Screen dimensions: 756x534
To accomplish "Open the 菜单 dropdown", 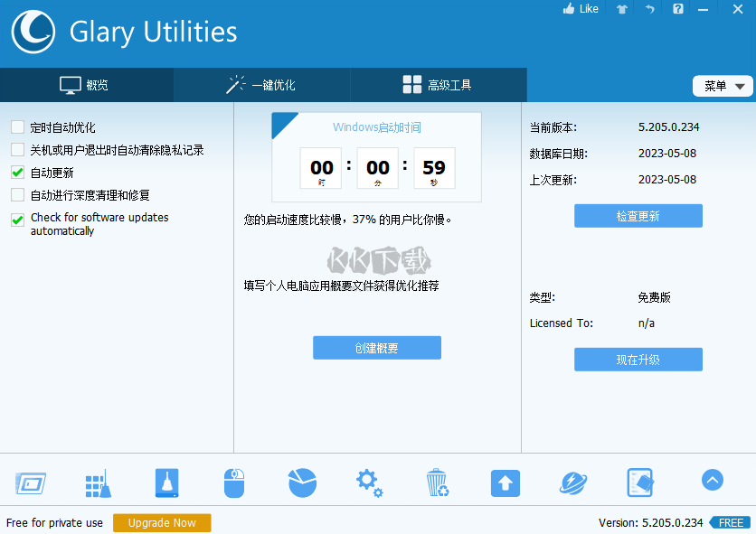I will 723,86.
